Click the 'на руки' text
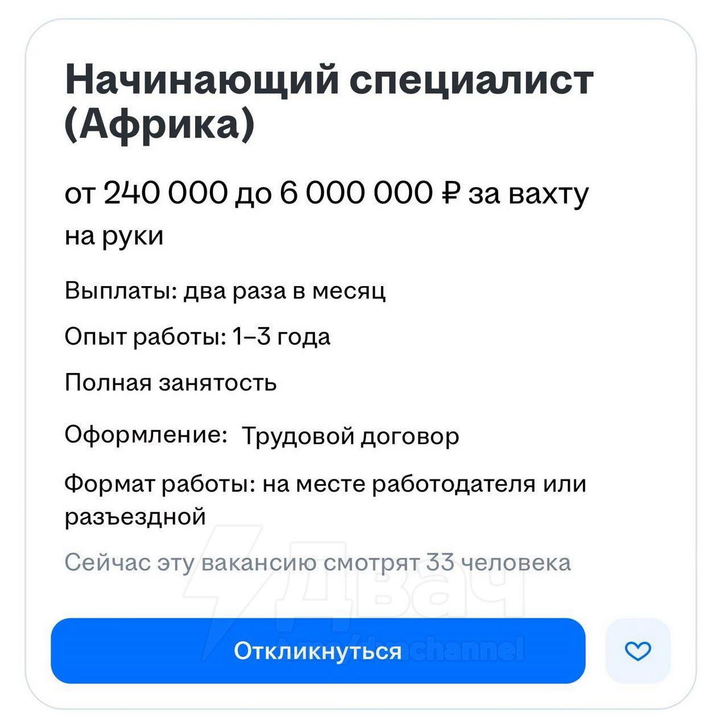The width and height of the screenshot is (707, 728). point(114,235)
